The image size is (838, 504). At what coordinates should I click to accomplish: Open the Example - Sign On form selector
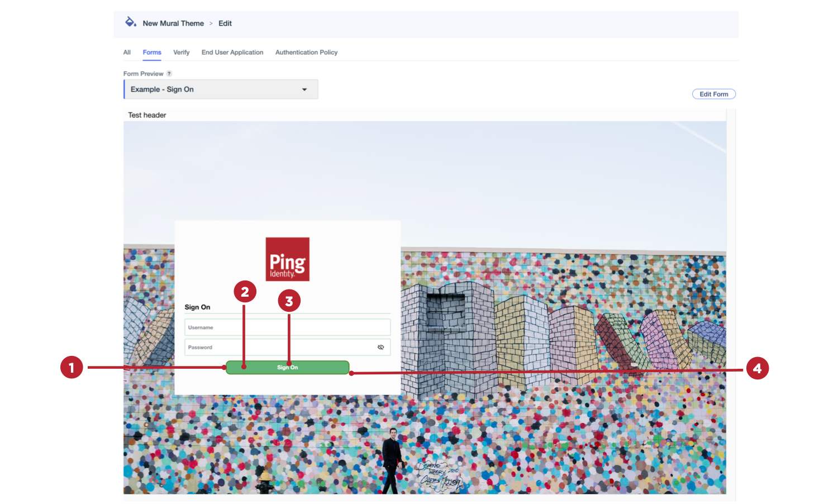[220, 89]
